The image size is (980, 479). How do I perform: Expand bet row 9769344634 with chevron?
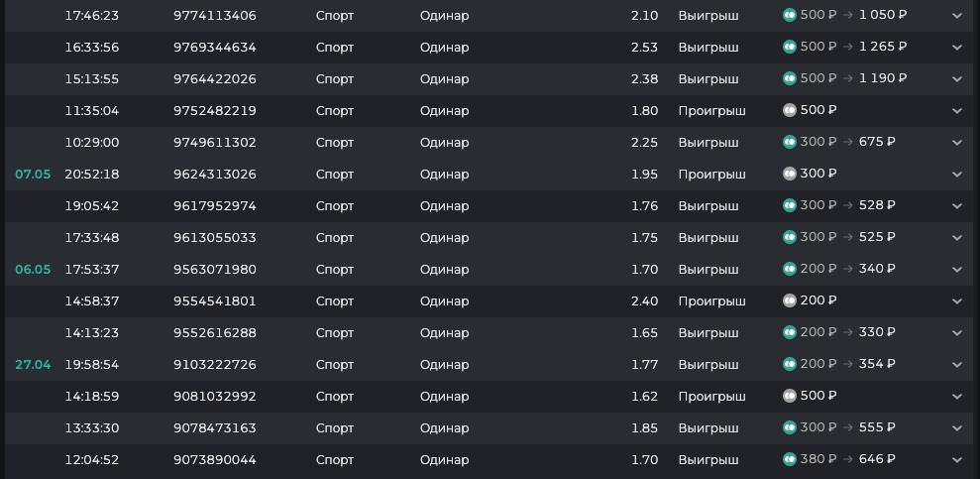(x=957, y=48)
